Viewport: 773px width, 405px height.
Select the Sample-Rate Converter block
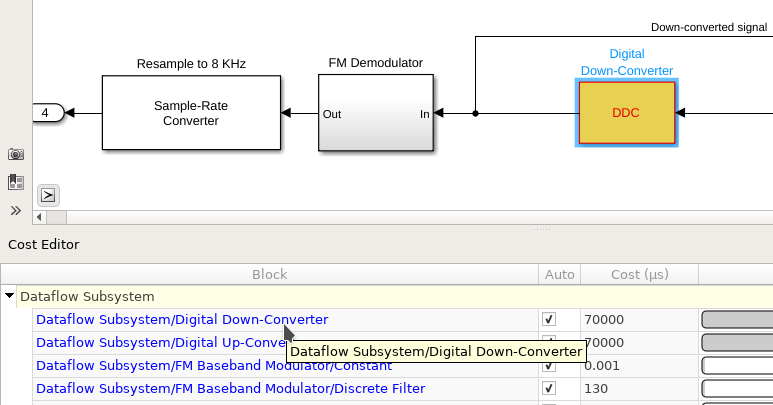coord(191,113)
